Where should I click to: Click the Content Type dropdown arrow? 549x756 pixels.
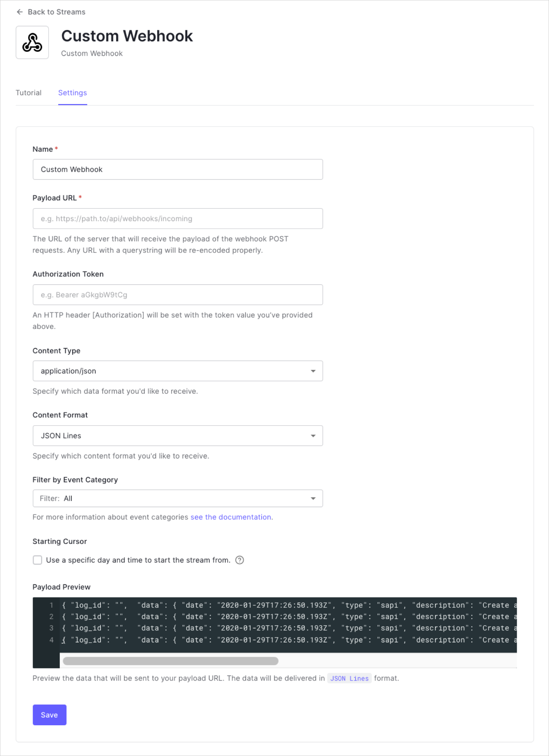tap(313, 371)
